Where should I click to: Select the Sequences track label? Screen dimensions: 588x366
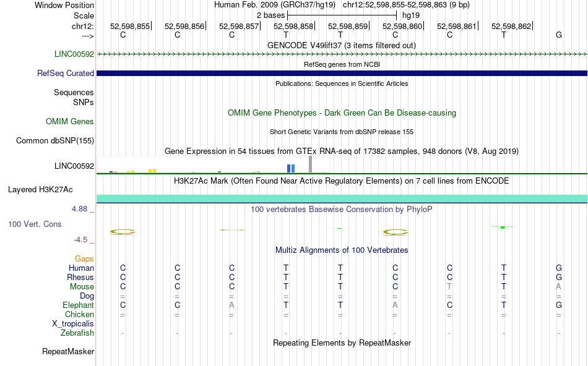click(74, 92)
